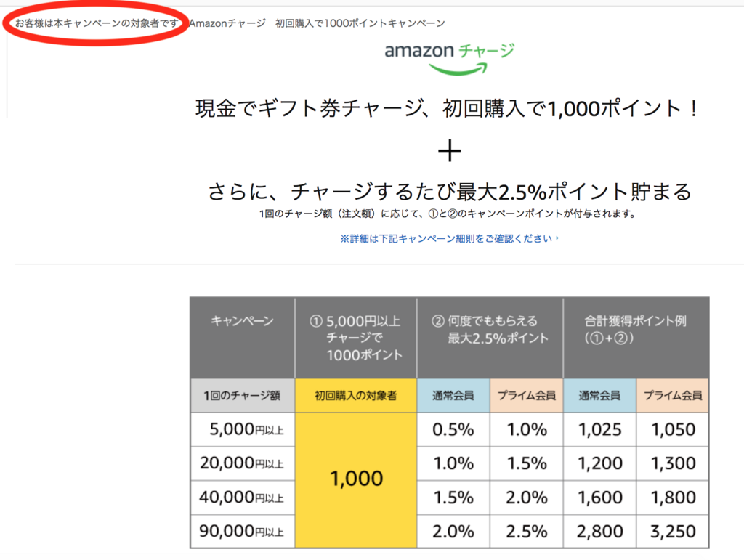
Task: Click the 3,250 total points cell
Action: [x=673, y=531]
